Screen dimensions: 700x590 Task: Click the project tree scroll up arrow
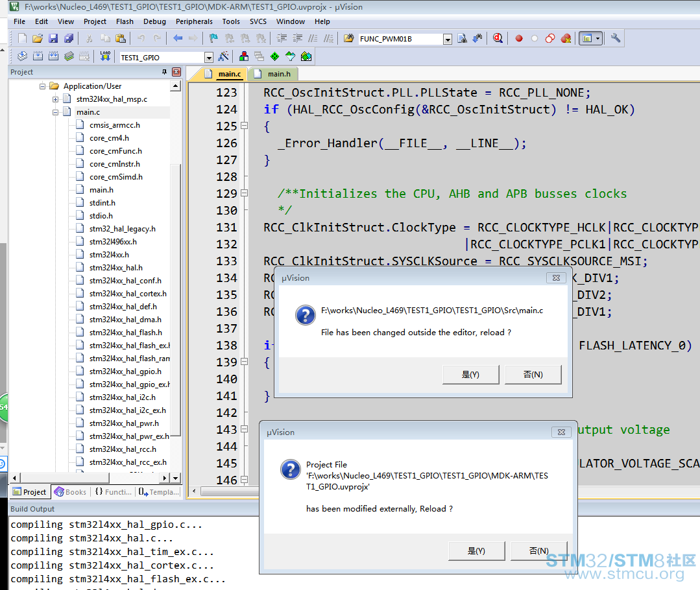click(x=176, y=86)
